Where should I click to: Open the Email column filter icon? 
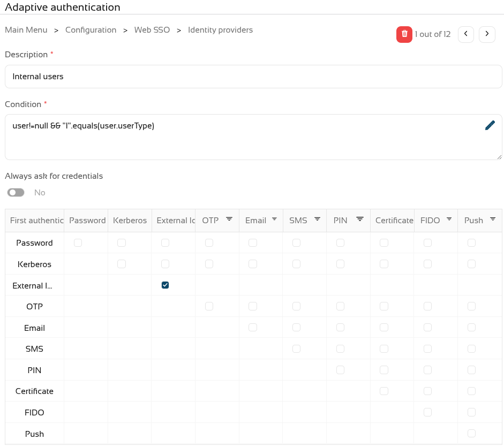coord(275,219)
